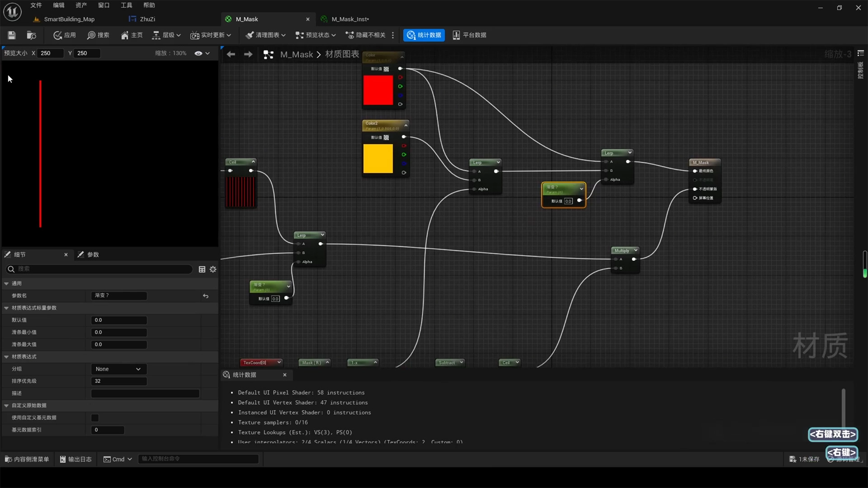Screen dimensions: 868x488
Task: Toggle the 统计数据 stats button
Action: (424, 35)
